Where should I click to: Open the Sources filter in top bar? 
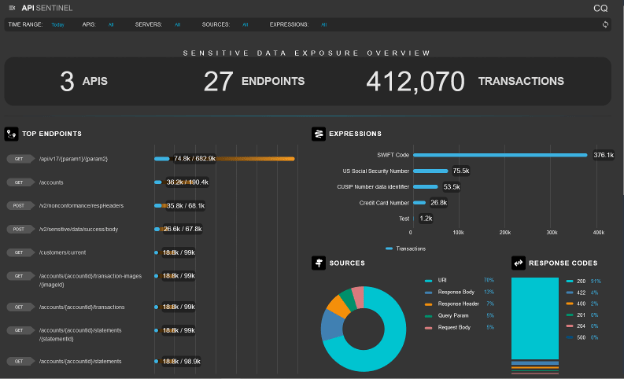point(245,25)
